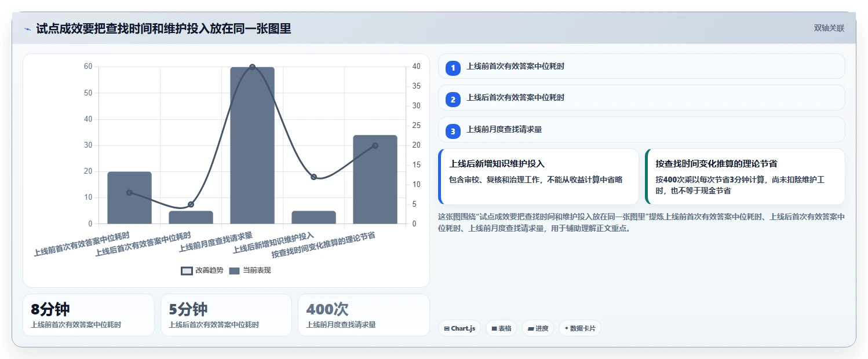Open the 按查找时间变化推算的理论节省 card
The width and height of the screenshot is (868, 359).
pos(745,177)
